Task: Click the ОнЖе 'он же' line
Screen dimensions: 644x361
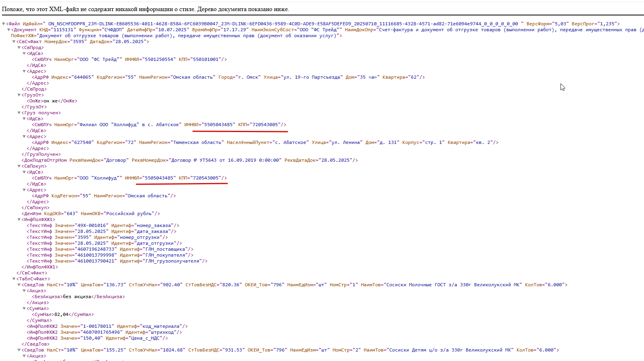Action: pos(52,101)
